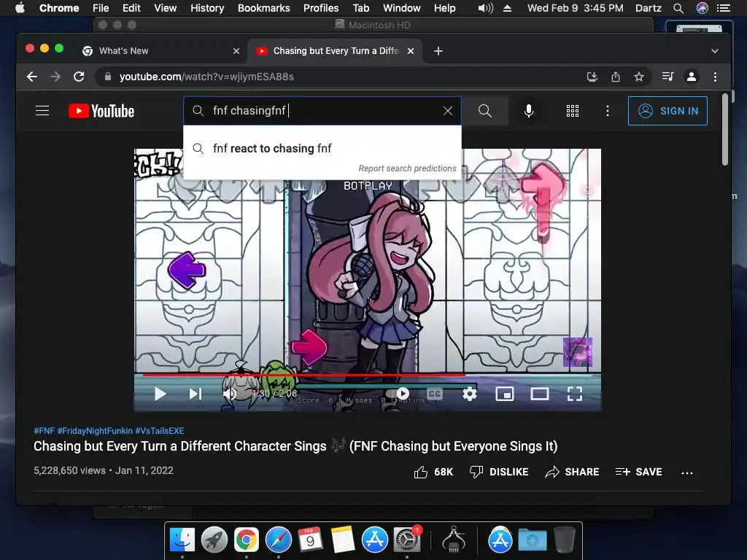Open the View menu

coord(166,8)
